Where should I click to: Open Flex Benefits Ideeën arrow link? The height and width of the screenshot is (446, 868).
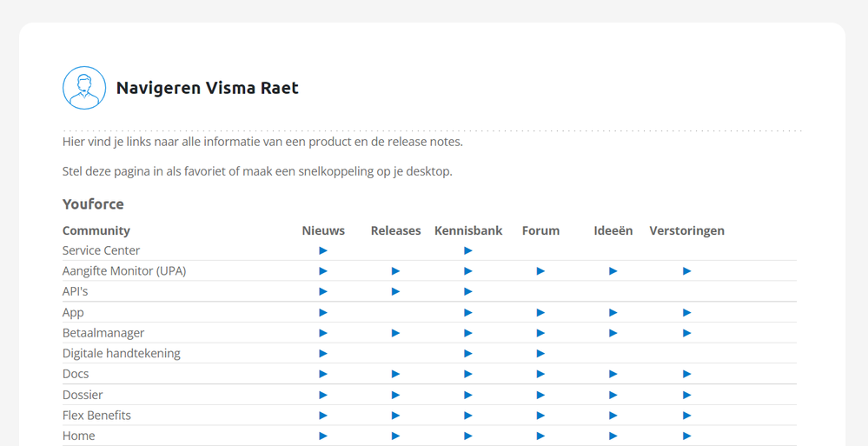coord(613,416)
